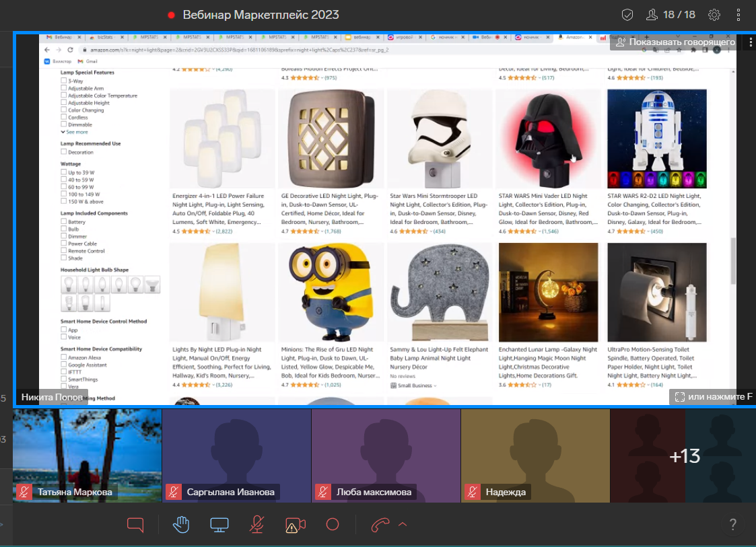Switch to first Вебинар browser tab
756x547 pixels.
(63, 37)
